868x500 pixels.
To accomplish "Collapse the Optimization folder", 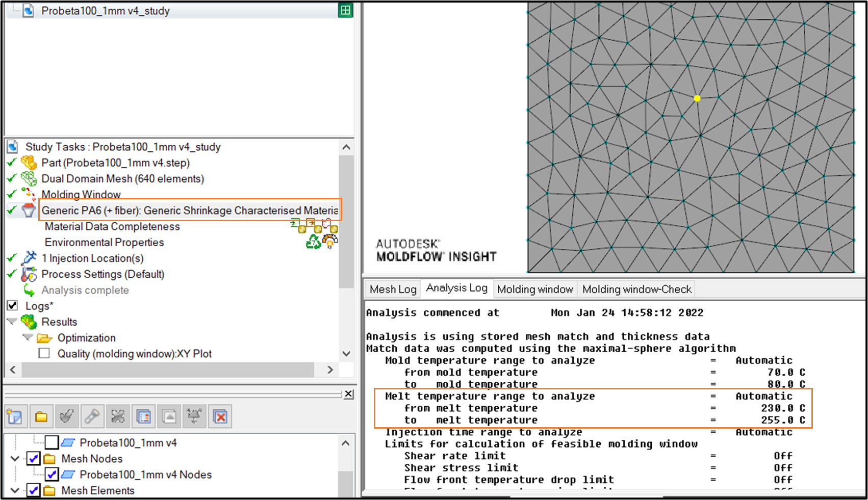I will tap(28, 337).
